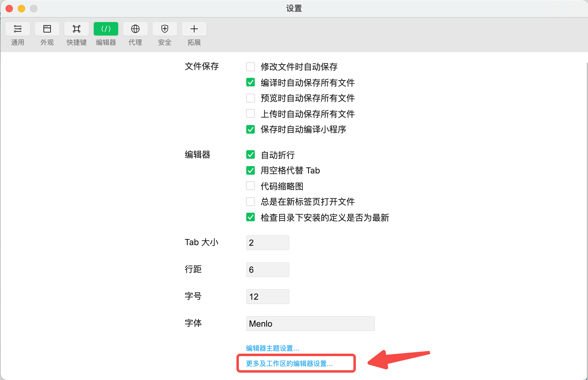Enable 上传时自动保存所有文件
Image resolution: width=588 pixels, height=380 pixels.
tap(251, 113)
